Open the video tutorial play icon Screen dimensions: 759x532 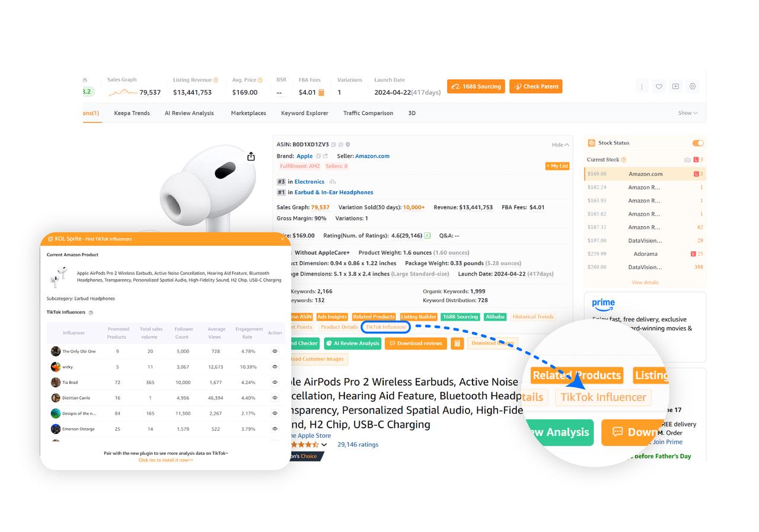675,86
